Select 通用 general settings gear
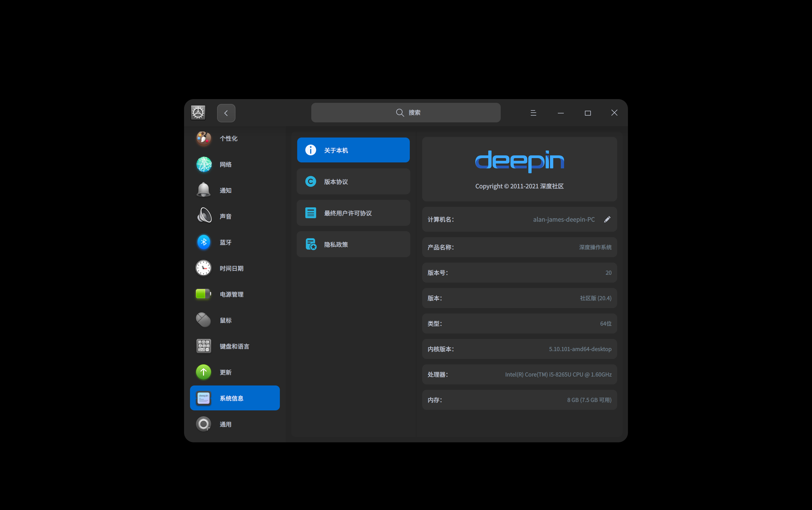Viewport: 812px width, 510px height. 204,424
